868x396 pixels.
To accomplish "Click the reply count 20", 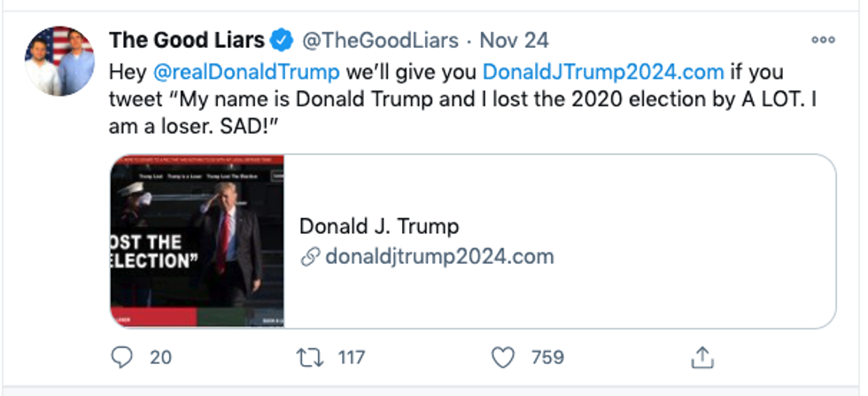I will click(160, 358).
